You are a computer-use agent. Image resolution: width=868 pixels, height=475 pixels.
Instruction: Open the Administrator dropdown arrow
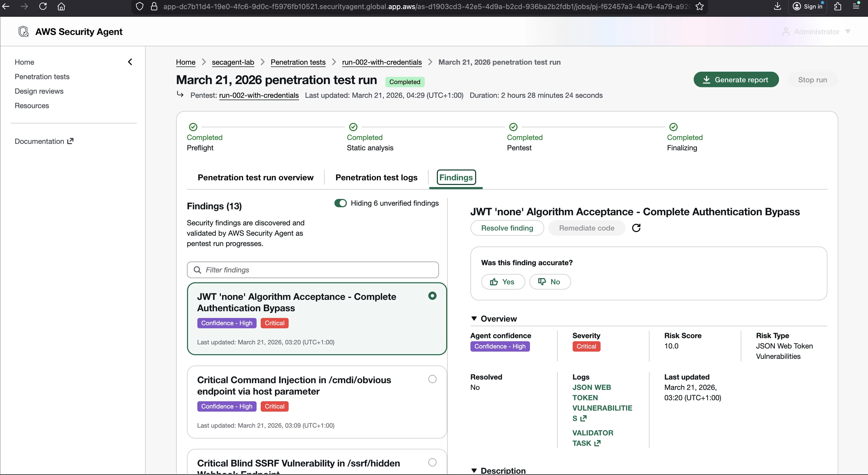click(848, 31)
